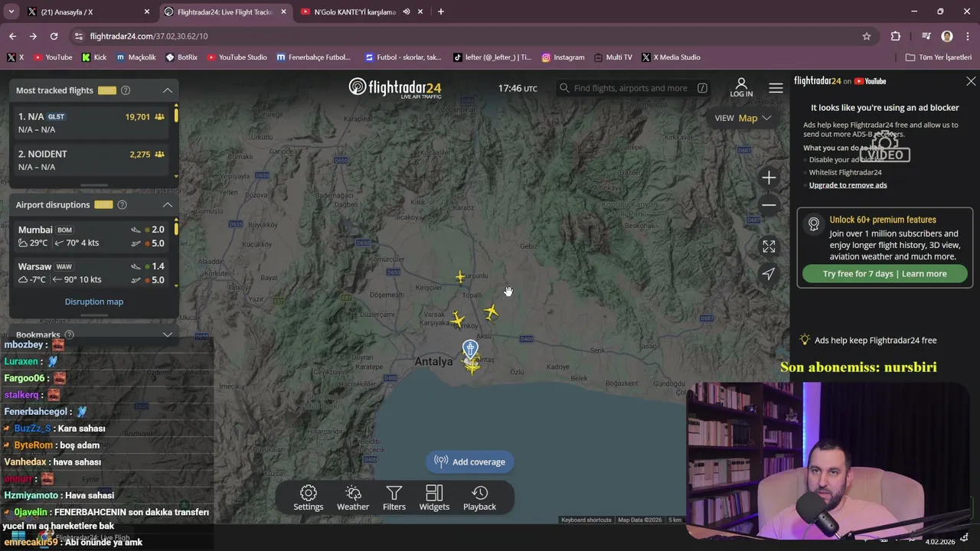Open the Disruption map link
Viewport: 980px width, 551px height.
click(94, 302)
